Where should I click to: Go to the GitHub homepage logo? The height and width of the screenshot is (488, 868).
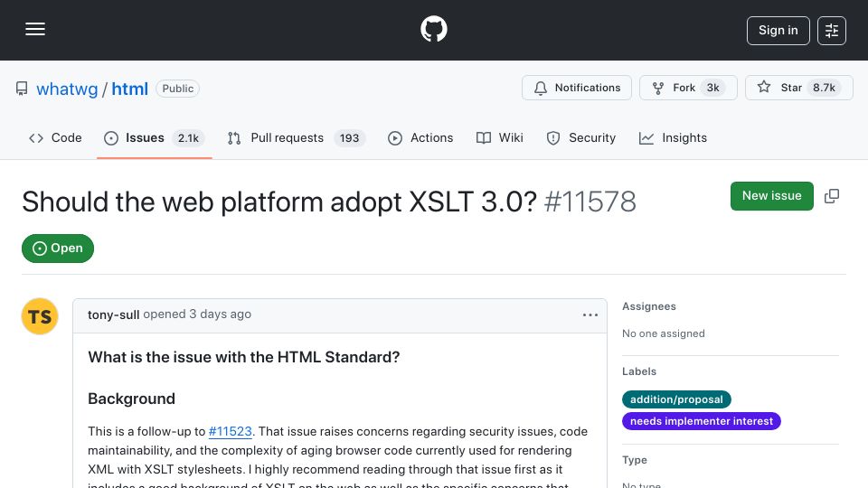click(433, 29)
